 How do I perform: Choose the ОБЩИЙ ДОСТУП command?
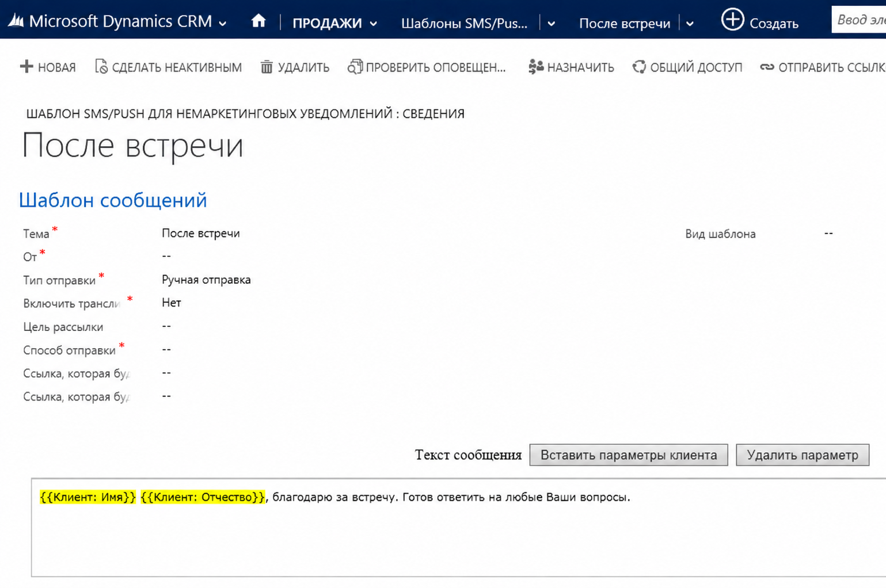coord(696,67)
